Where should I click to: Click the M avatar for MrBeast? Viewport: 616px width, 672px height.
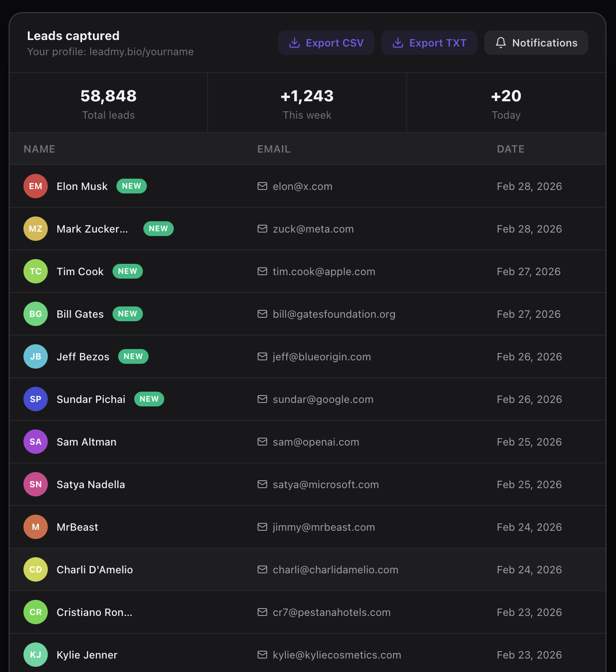tap(36, 527)
